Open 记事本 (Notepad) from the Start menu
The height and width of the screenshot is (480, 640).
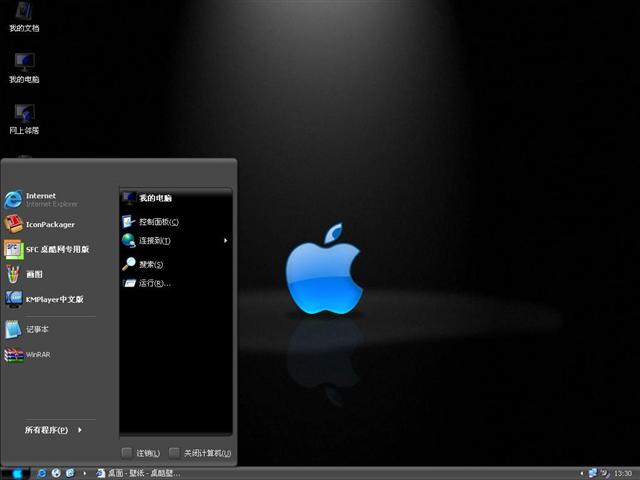(27, 329)
